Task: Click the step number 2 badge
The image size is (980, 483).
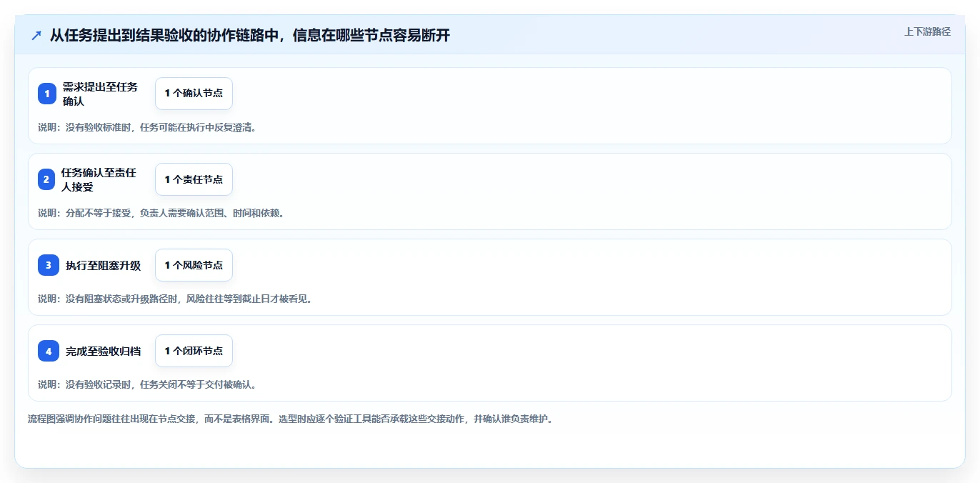Action: pyautogui.click(x=46, y=179)
